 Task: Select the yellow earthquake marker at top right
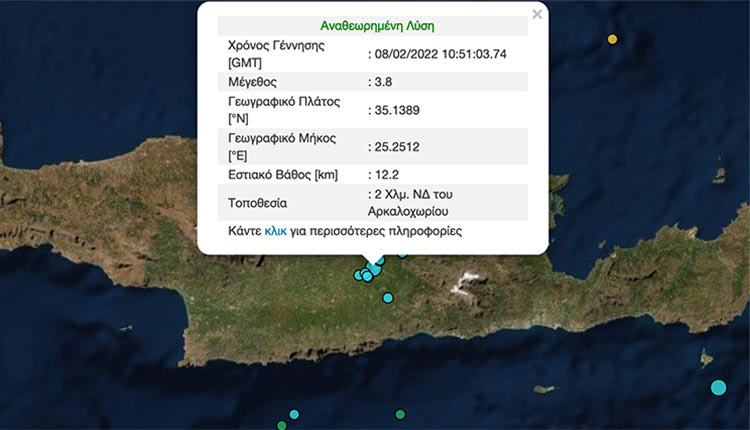pos(612,39)
